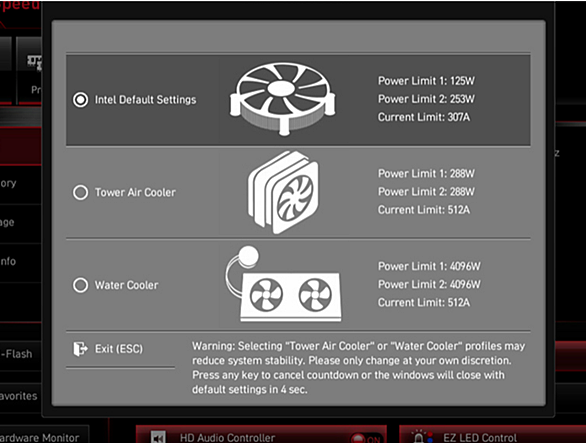Click 'Power Limit 1: 125W' text

click(x=426, y=81)
